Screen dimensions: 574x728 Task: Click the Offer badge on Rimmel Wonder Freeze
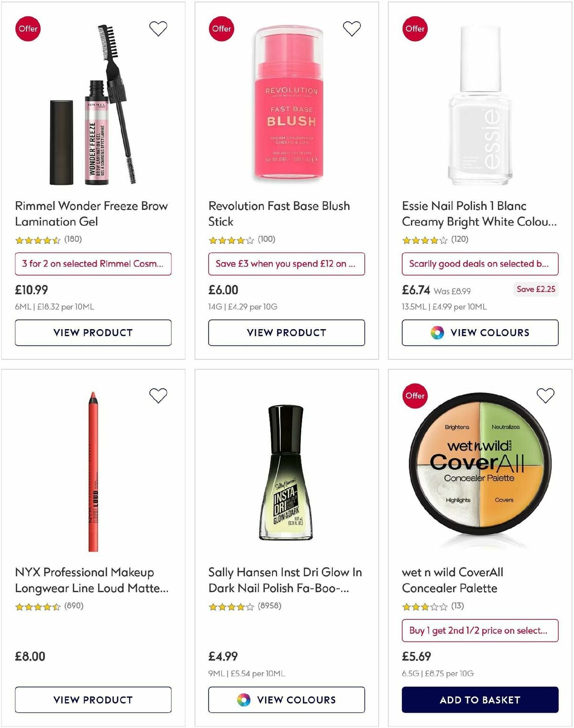[28, 28]
